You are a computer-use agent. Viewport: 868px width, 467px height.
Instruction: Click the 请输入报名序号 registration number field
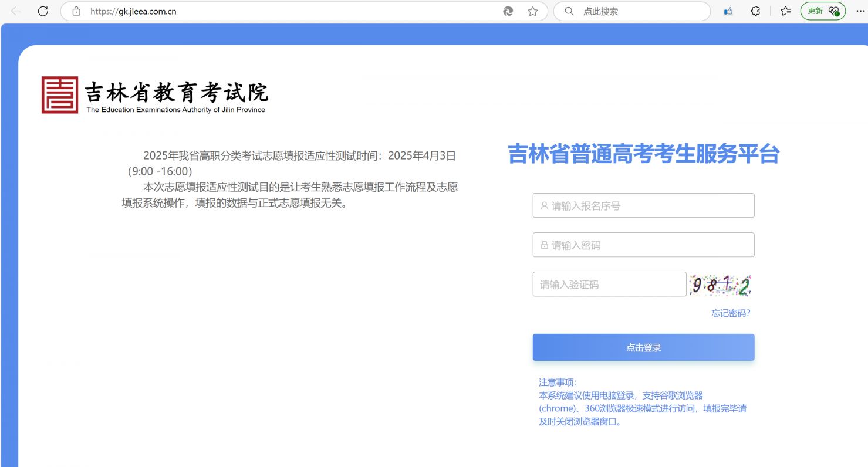click(x=643, y=205)
